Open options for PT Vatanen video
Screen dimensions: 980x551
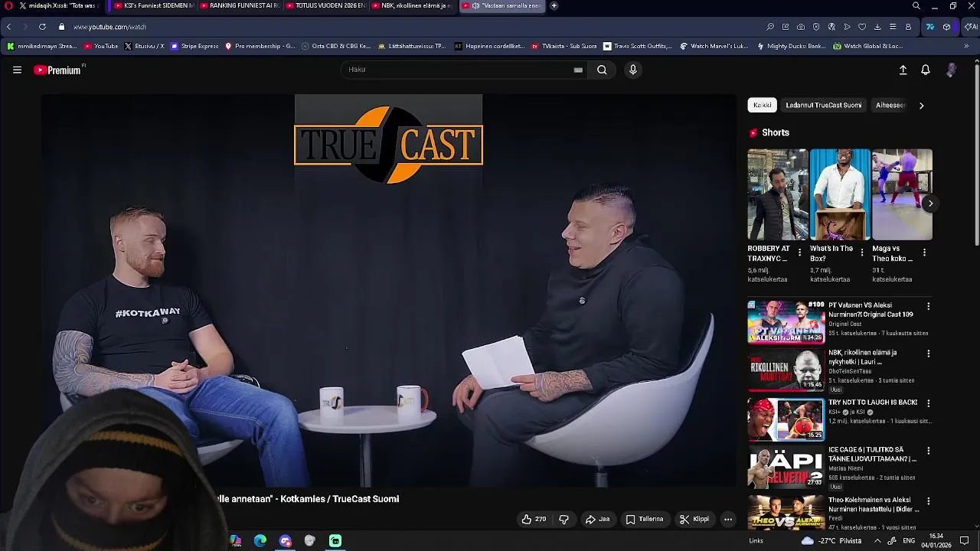coord(928,306)
